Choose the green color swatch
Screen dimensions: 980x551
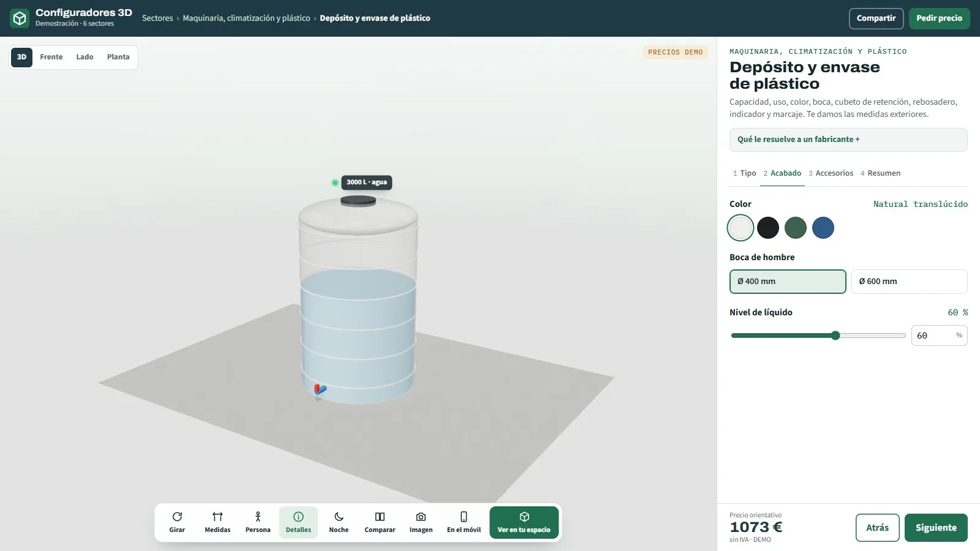pyautogui.click(x=796, y=228)
